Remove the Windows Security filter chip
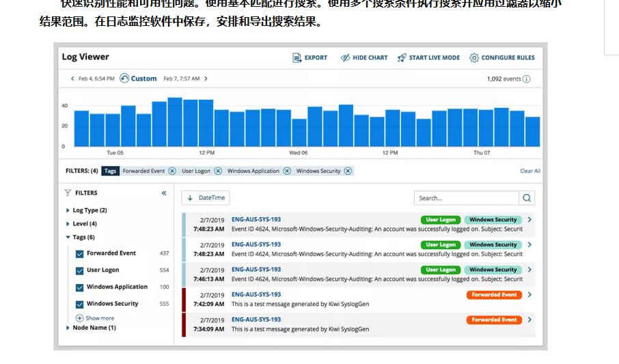This screenshot has width=619, height=364. point(348,171)
